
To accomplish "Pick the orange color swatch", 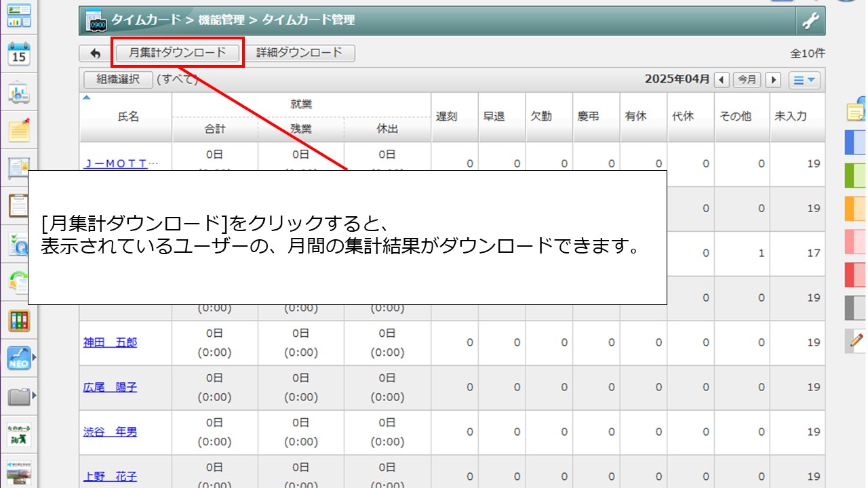I will pyautogui.click(x=856, y=209).
